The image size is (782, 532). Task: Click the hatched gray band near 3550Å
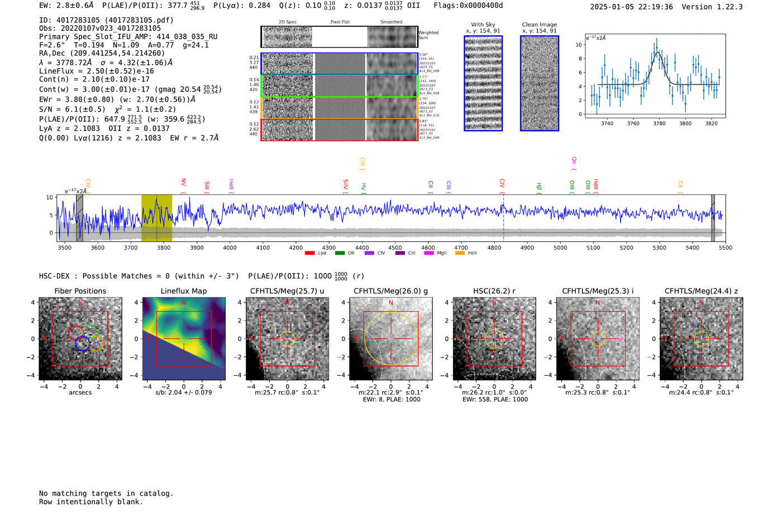(79, 218)
